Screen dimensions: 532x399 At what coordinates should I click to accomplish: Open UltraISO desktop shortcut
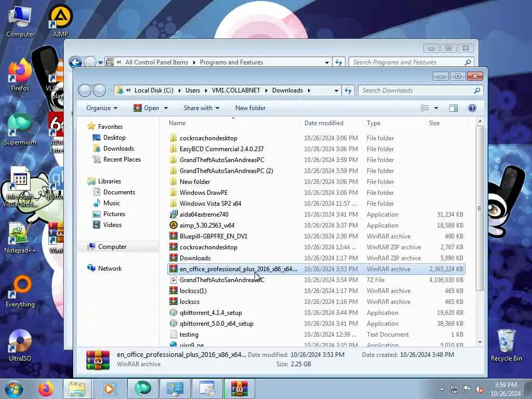[x=20, y=345]
